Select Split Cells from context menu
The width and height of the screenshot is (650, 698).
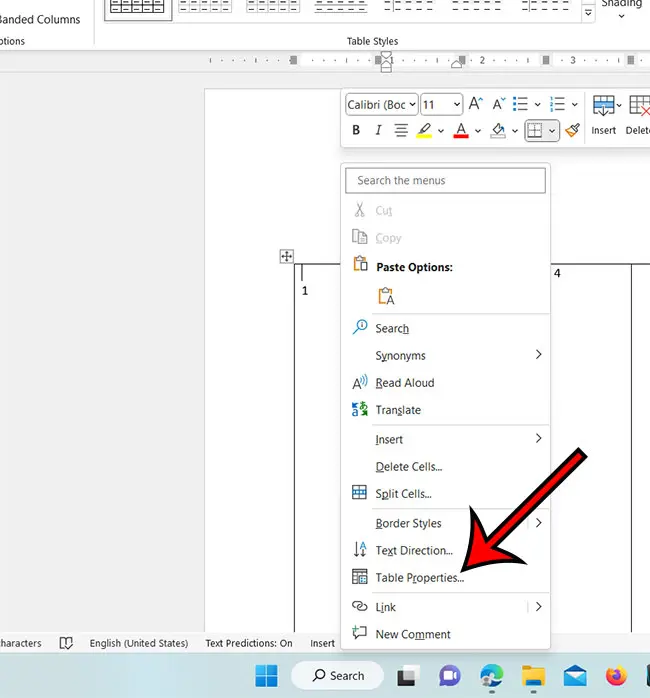click(x=403, y=493)
